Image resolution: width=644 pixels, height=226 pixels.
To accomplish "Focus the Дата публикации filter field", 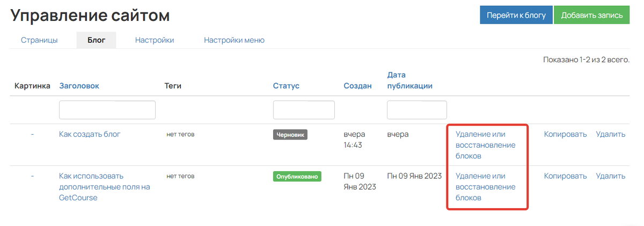I will 417,110.
